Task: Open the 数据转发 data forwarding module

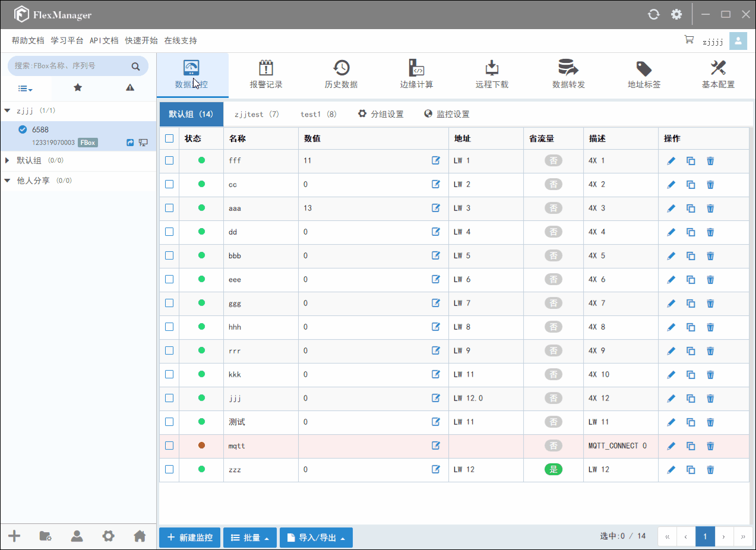Action: pos(568,75)
